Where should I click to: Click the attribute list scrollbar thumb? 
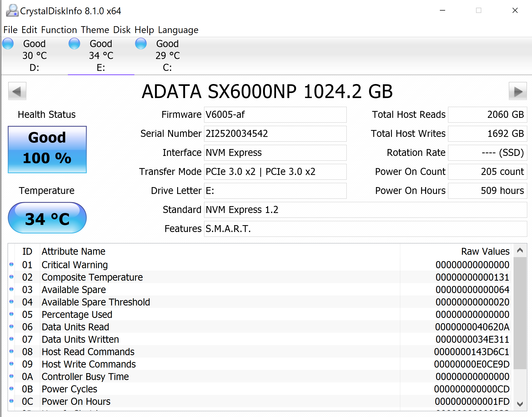[x=520, y=313]
